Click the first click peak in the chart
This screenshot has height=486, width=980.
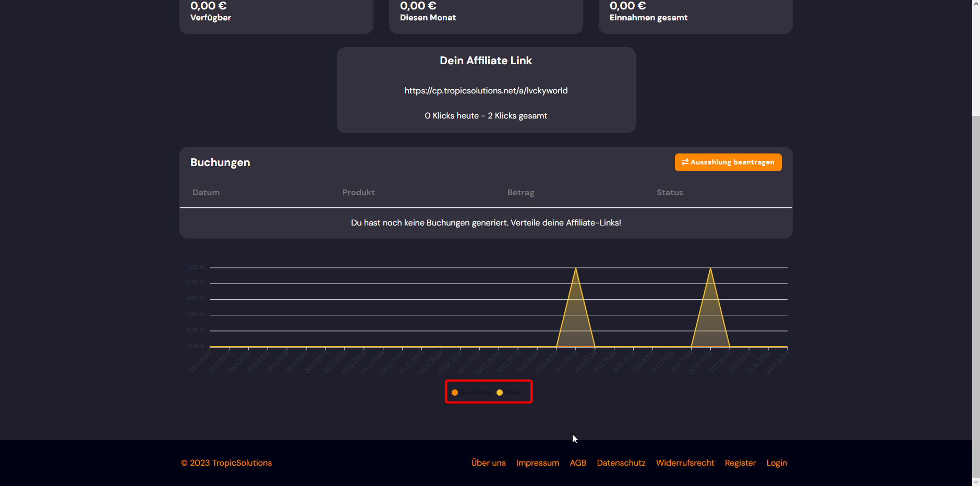tap(576, 268)
